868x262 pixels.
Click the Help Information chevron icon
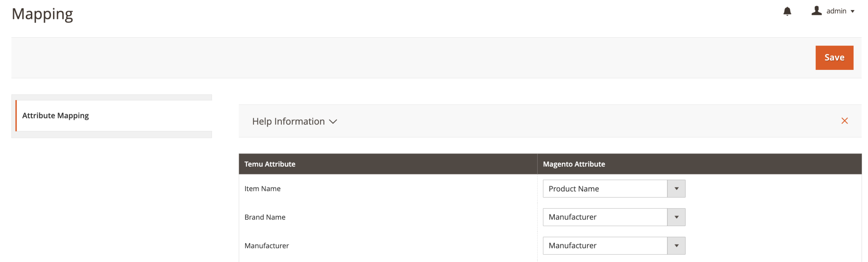click(x=333, y=121)
